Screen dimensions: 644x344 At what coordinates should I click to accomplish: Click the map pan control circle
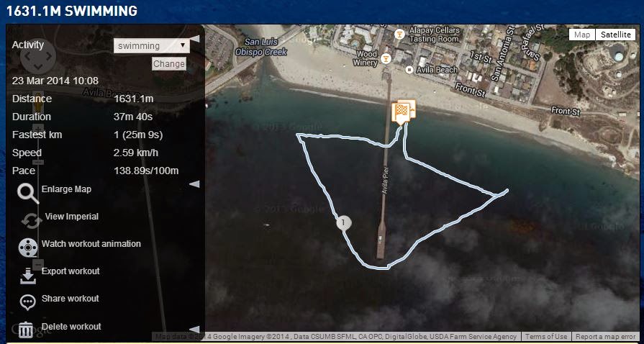pyautogui.click(x=38, y=56)
